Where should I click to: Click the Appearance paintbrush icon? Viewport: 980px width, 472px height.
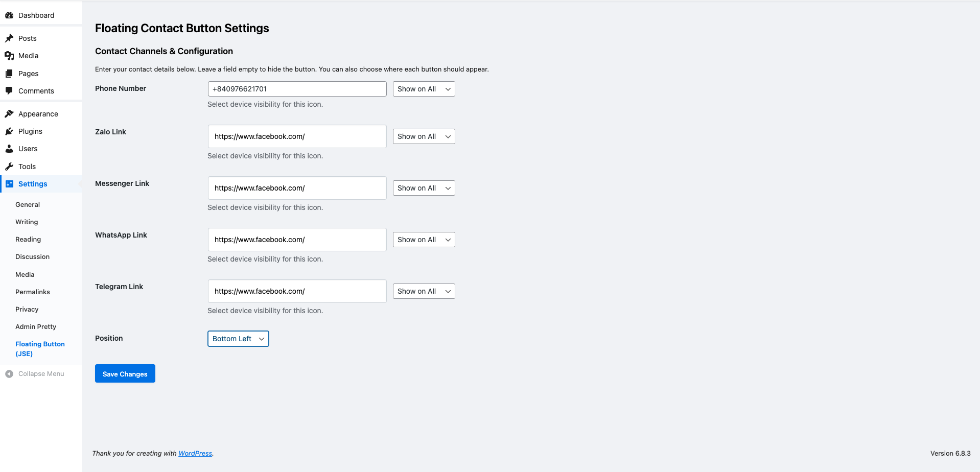pyautogui.click(x=9, y=114)
